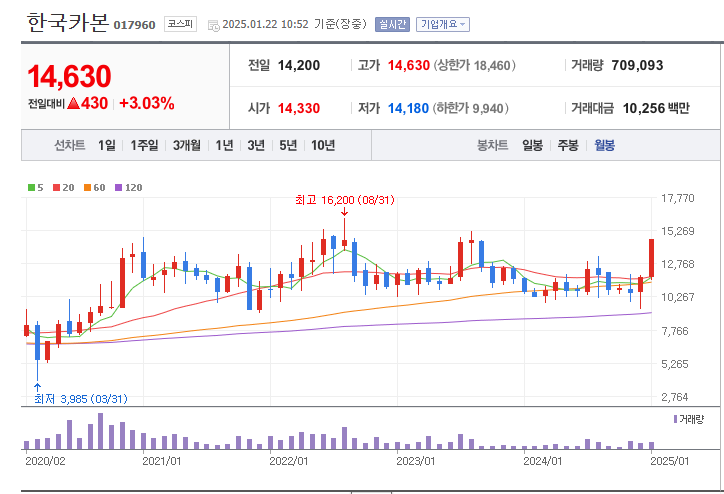
Task: Click the stock code 017960
Action: pyautogui.click(x=134, y=25)
